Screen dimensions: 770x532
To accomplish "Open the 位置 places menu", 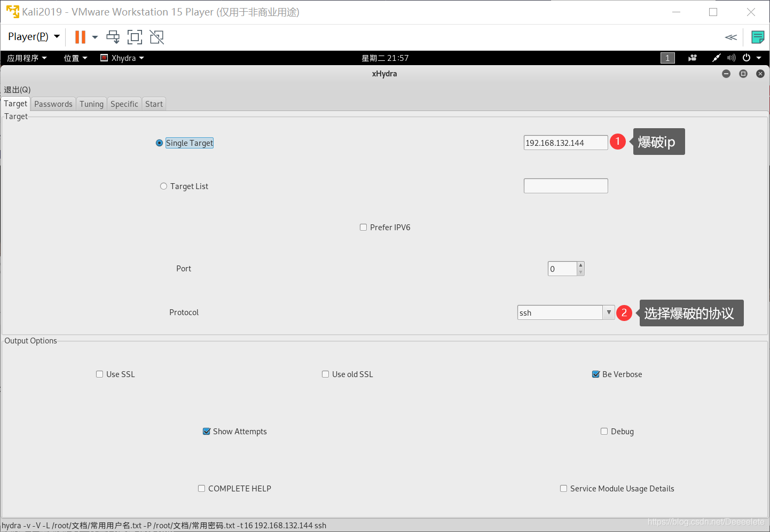I will pyautogui.click(x=75, y=58).
